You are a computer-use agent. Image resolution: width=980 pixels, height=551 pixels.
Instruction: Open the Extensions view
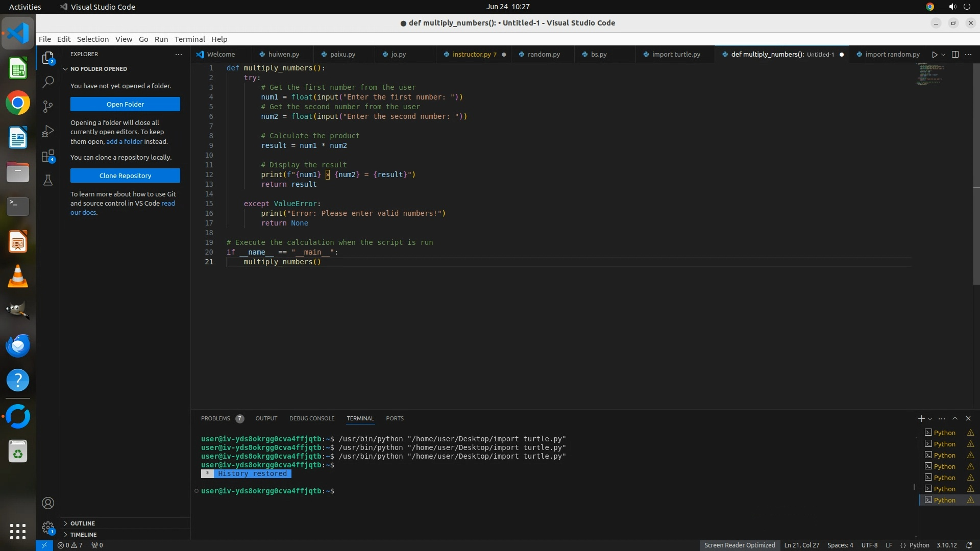coord(48,156)
